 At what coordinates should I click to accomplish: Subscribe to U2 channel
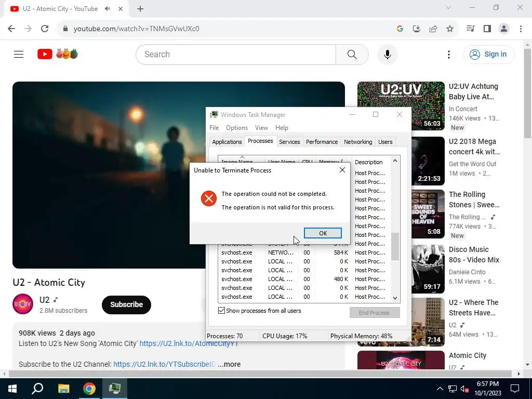(x=126, y=304)
